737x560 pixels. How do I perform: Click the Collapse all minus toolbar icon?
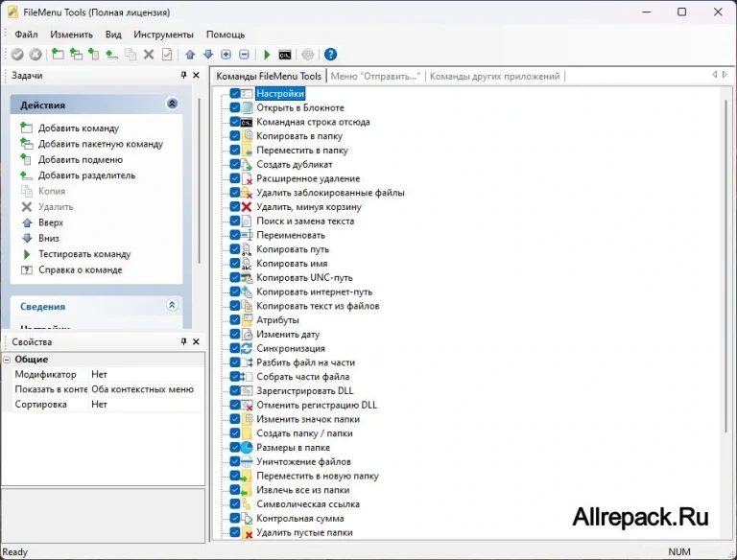pos(244,55)
